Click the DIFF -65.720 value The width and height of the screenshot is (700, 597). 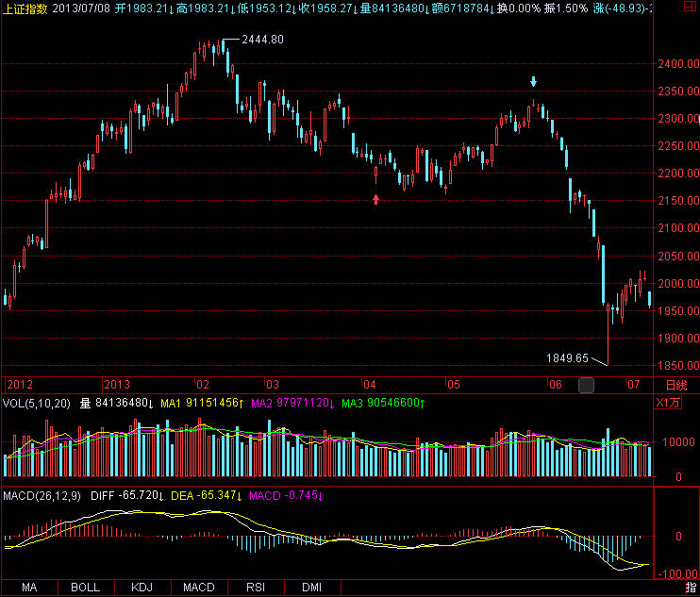[128, 496]
